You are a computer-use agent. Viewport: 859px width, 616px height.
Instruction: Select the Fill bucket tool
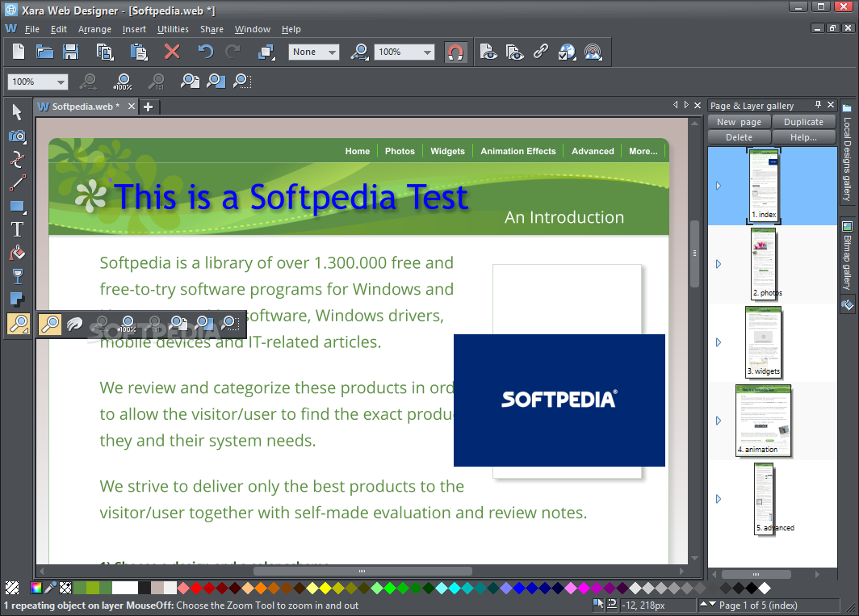[x=17, y=254]
